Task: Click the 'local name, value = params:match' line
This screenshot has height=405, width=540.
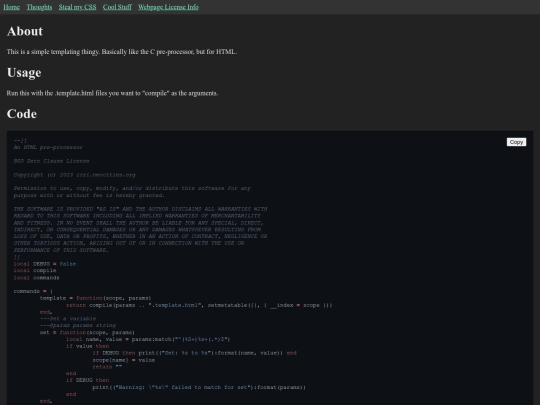Action: click(148, 339)
